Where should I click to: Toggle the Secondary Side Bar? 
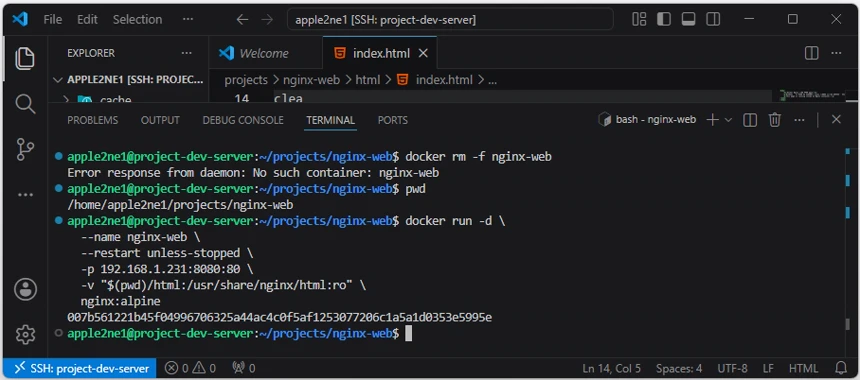713,19
